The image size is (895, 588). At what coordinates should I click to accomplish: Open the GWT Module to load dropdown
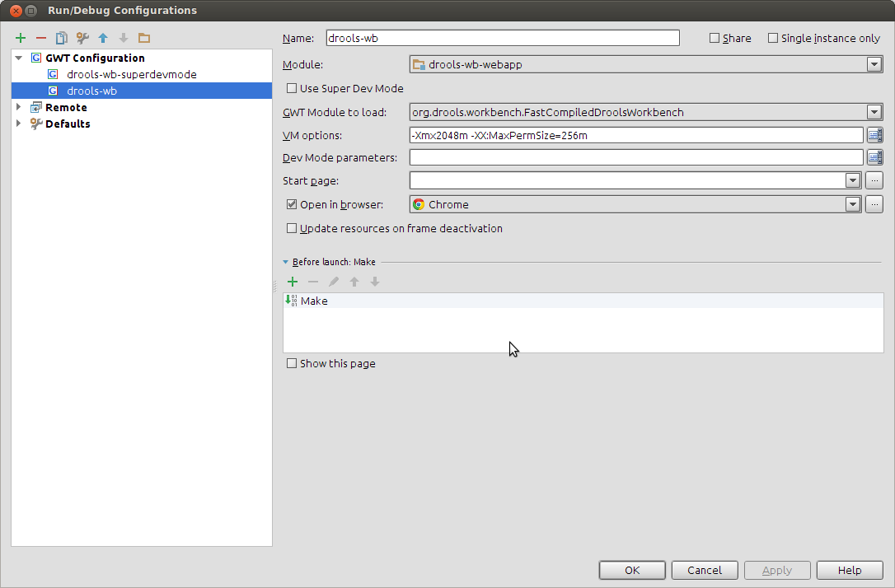(x=874, y=112)
